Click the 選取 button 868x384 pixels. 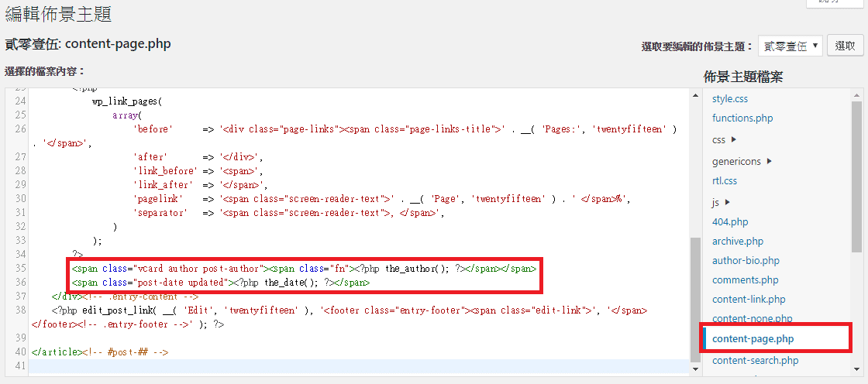[x=846, y=46]
